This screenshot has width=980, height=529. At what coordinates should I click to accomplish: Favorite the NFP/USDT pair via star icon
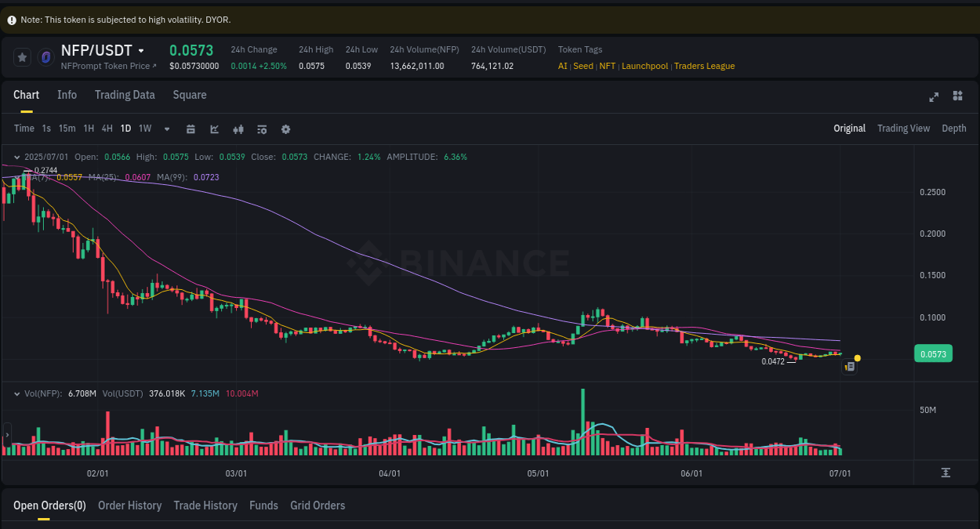click(22, 56)
